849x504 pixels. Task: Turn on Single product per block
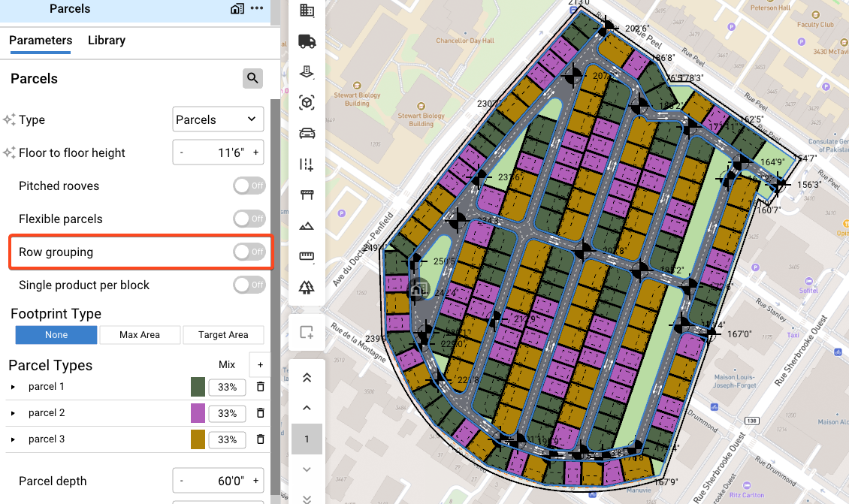(x=249, y=285)
